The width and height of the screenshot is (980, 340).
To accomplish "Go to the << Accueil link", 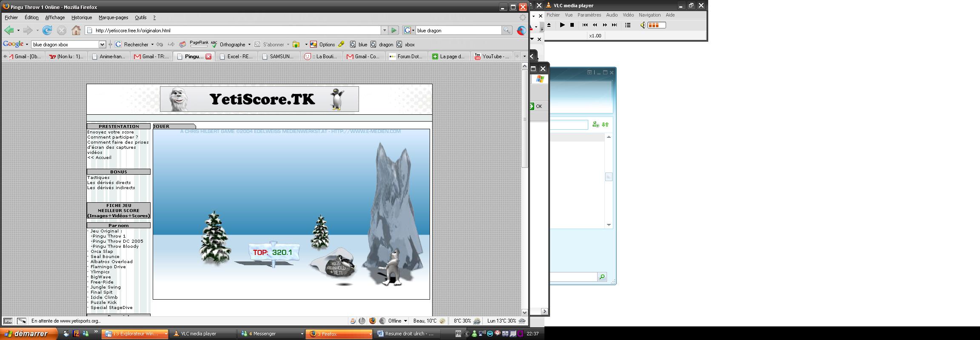I will (100, 158).
